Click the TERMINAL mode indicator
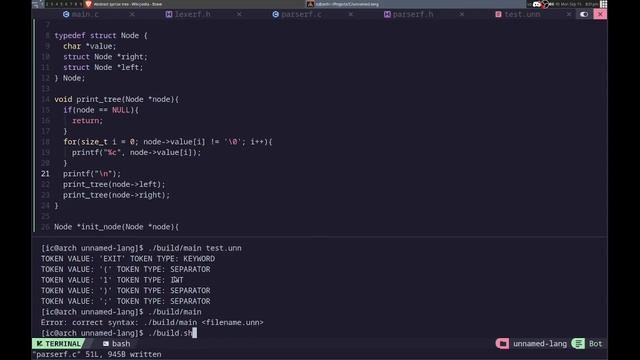 (x=58, y=344)
